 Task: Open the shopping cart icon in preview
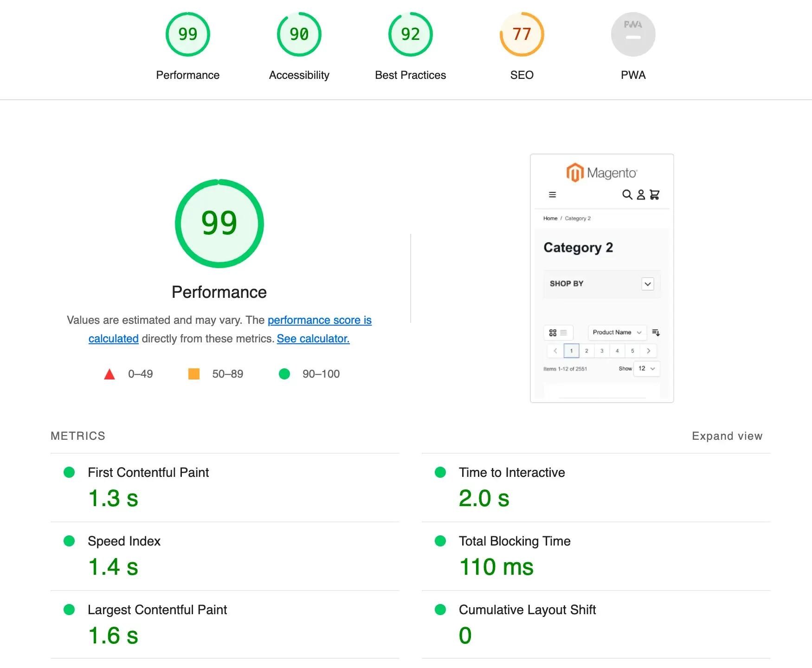click(x=654, y=195)
